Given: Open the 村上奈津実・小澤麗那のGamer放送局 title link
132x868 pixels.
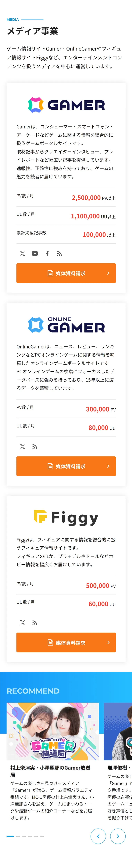Looking at the screenshot, I should tap(50, 771).
